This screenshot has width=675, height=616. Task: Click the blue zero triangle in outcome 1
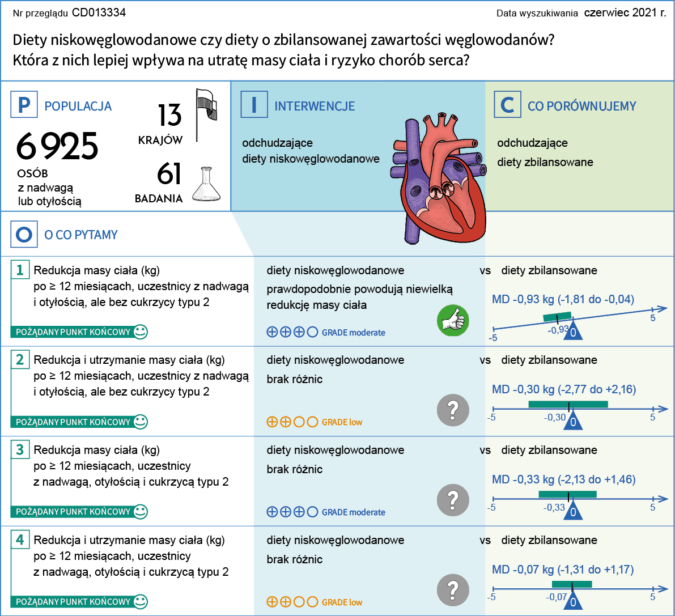point(573,331)
